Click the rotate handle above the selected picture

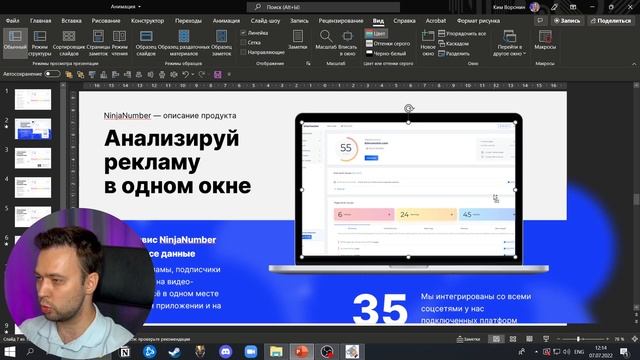(x=409, y=108)
